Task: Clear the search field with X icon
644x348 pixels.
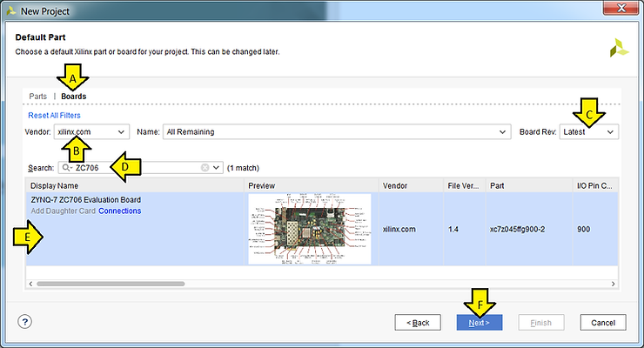Action: pos(205,167)
